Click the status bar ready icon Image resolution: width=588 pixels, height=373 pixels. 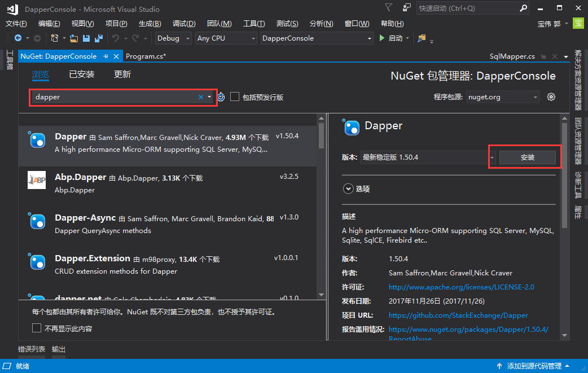pyautogui.click(x=7, y=366)
